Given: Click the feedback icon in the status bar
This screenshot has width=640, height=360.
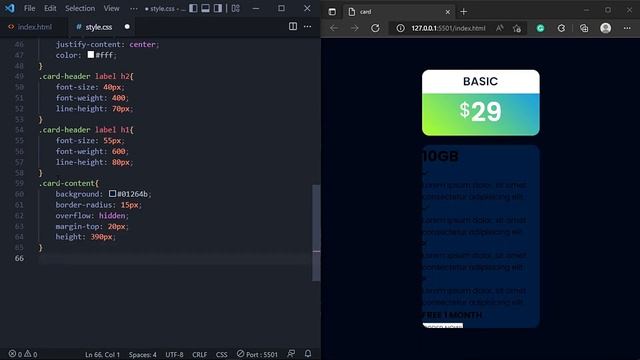Looking at the screenshot, I should (291, 354).
